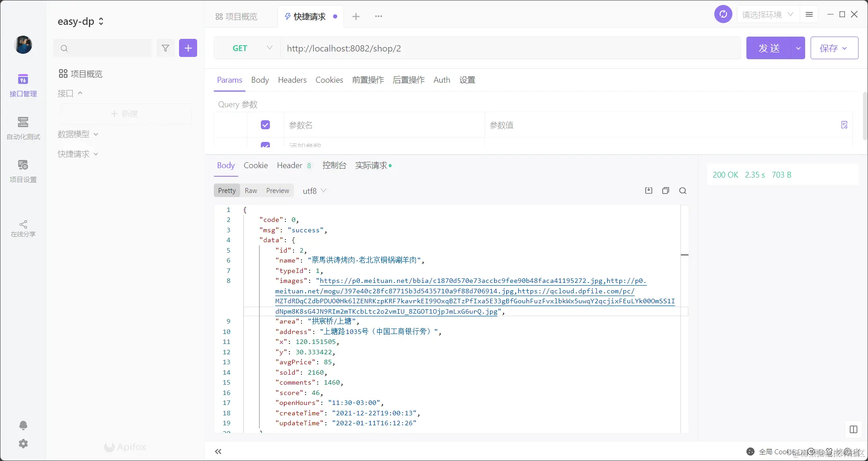
Task: Switch to the Headers tab
Action: 292,80
